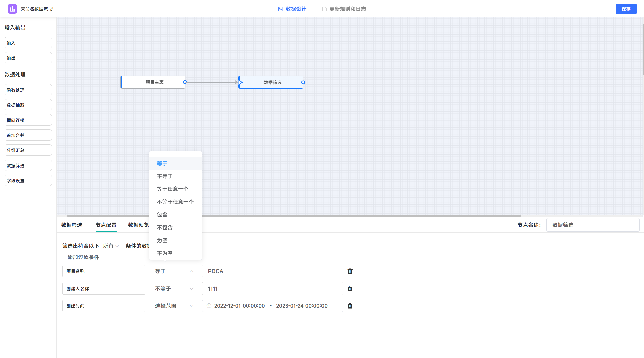Choose 等于任意一个 option

pyautogui.click(x=176, y=189)
